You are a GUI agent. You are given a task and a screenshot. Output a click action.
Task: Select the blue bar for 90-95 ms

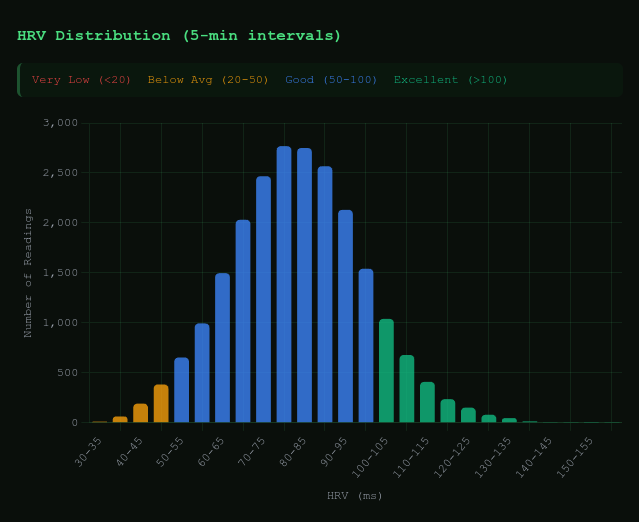(x=345, y=316)
